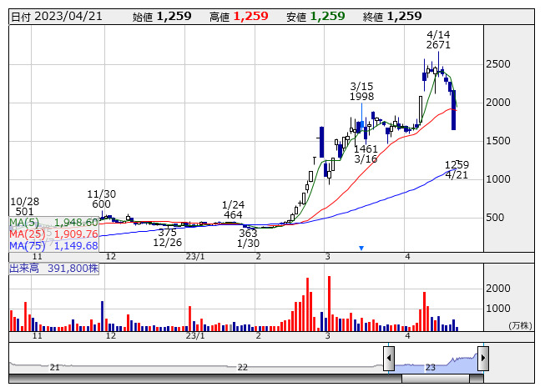This screenshot has height=392, width=545.
Task: Select the MA(75) legend entry
Action: (53, 245)
